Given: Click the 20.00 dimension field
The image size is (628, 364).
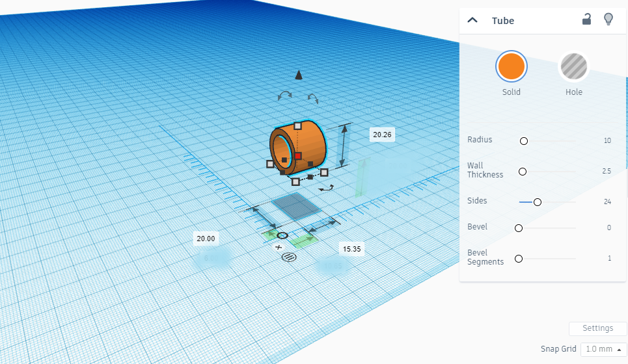Looking at the screenshot, I should 206,239.
